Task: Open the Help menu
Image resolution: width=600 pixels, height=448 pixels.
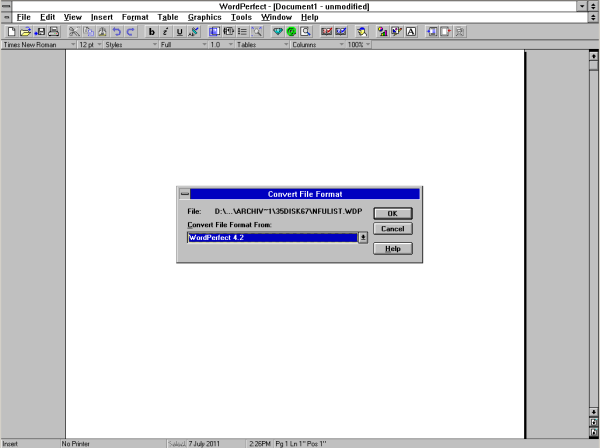Action: click(309, 17)
